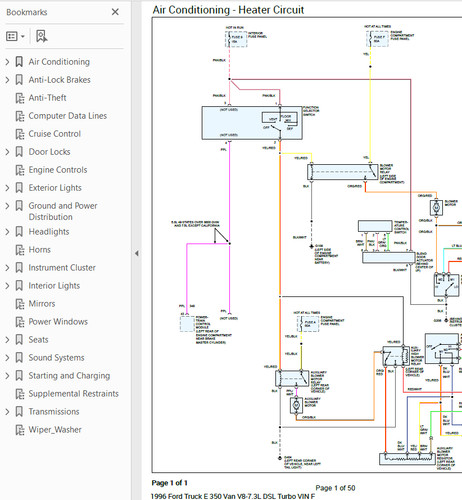Select the Exterior Lights bookmark
Image resolution: width=462 pixels, height=500 pixels.
55,188
